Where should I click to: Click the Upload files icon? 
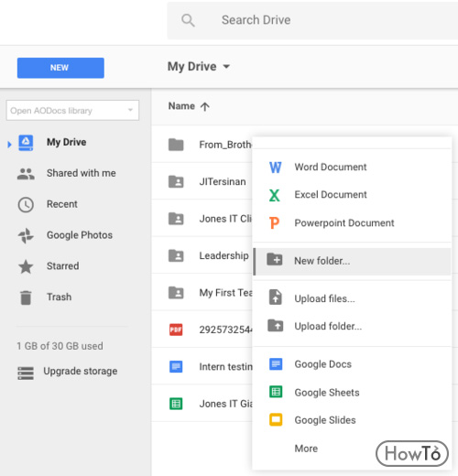click(275, 297)
